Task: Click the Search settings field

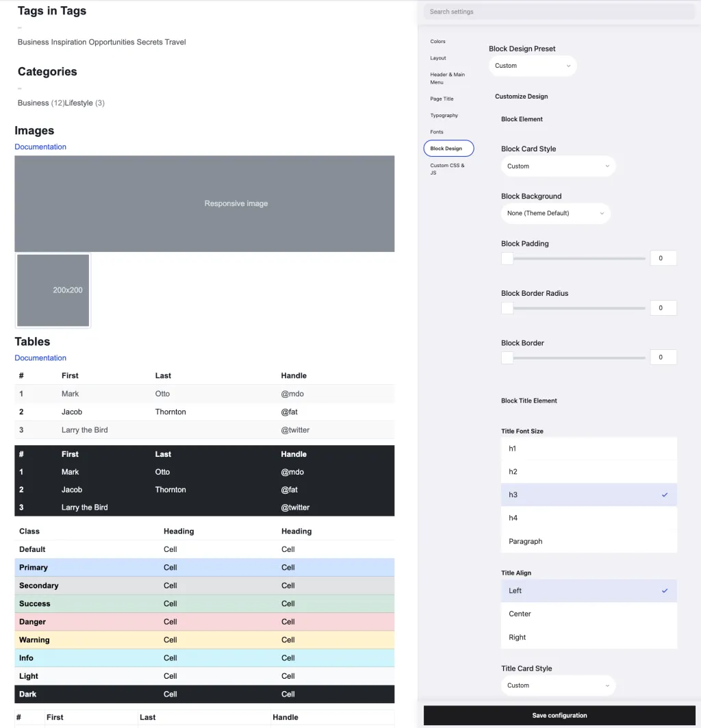Action: pos(559,12)
